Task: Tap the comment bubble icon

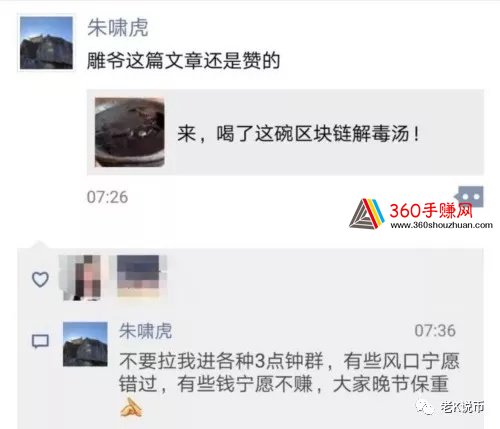Action: [40, 341]
